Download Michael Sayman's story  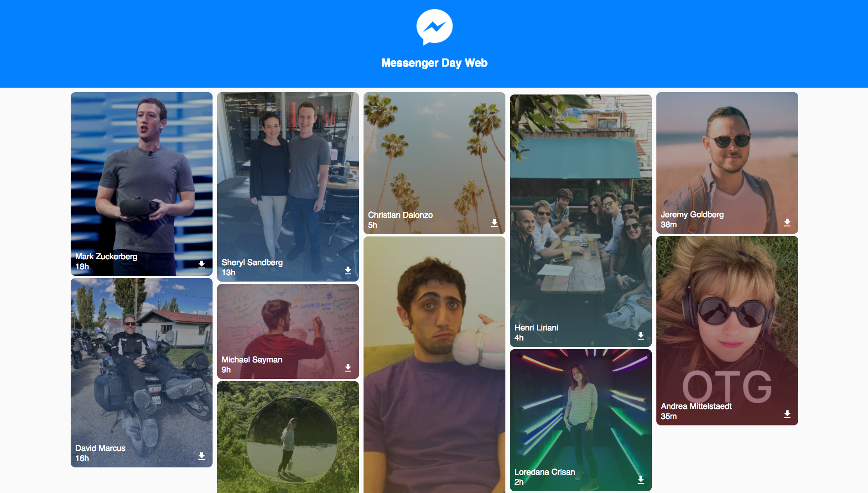[348, 367]
